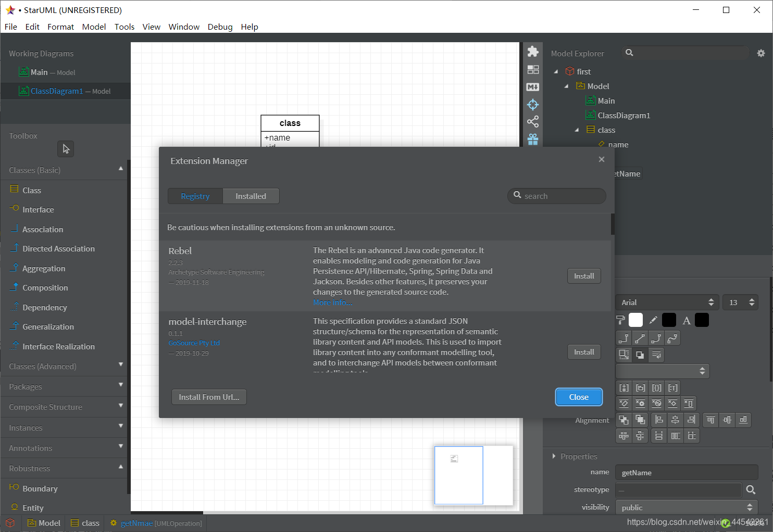Viewport: 773px width, 532px height.
Task: Toggle Suppress Attributes option
Action: point(624,403)
